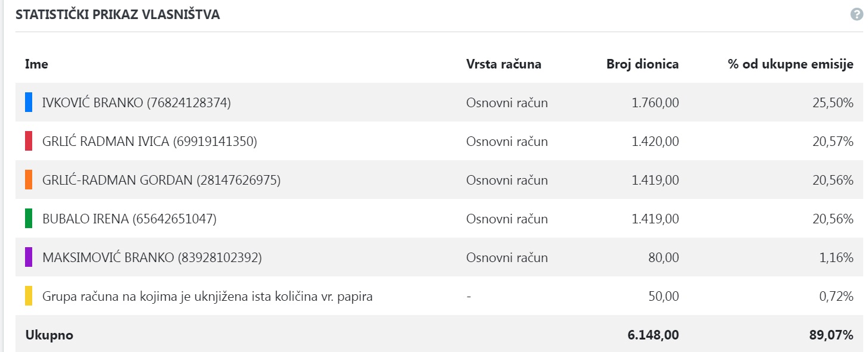Sort by Broj dionica column header
Image resolution: width=868 pixels, height=352 pixels.
coord(643,64)
